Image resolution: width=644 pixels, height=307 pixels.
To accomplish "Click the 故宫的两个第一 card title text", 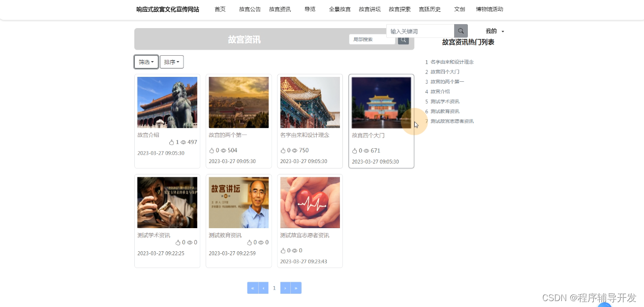I will (228, 135).
